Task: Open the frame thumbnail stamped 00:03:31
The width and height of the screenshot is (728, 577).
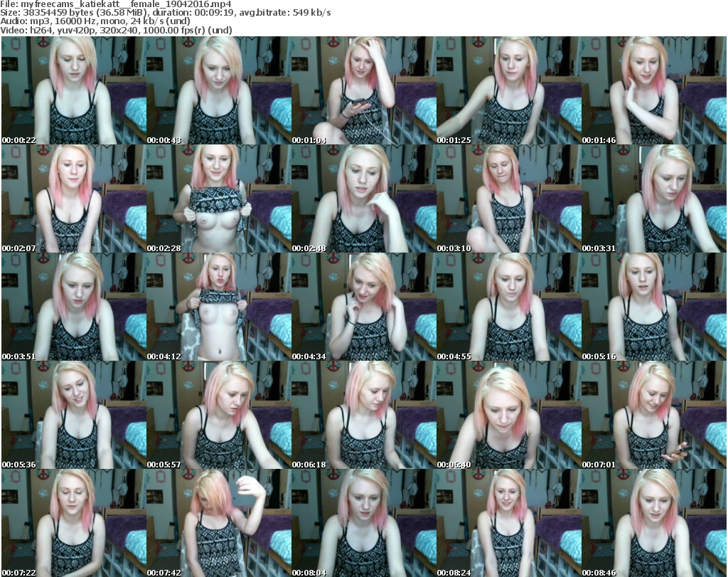Action: (654, 198)
